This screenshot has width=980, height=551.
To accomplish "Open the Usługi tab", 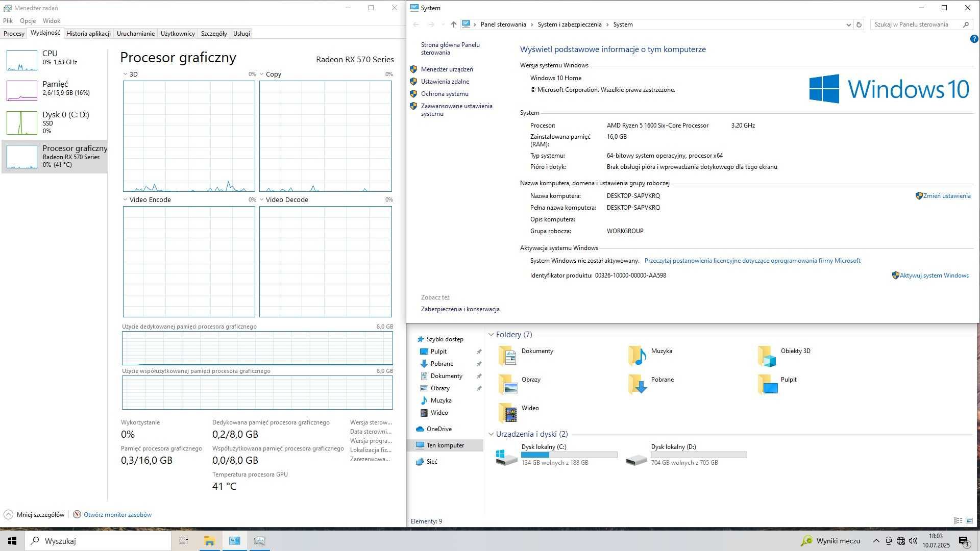I will (241, 33).
